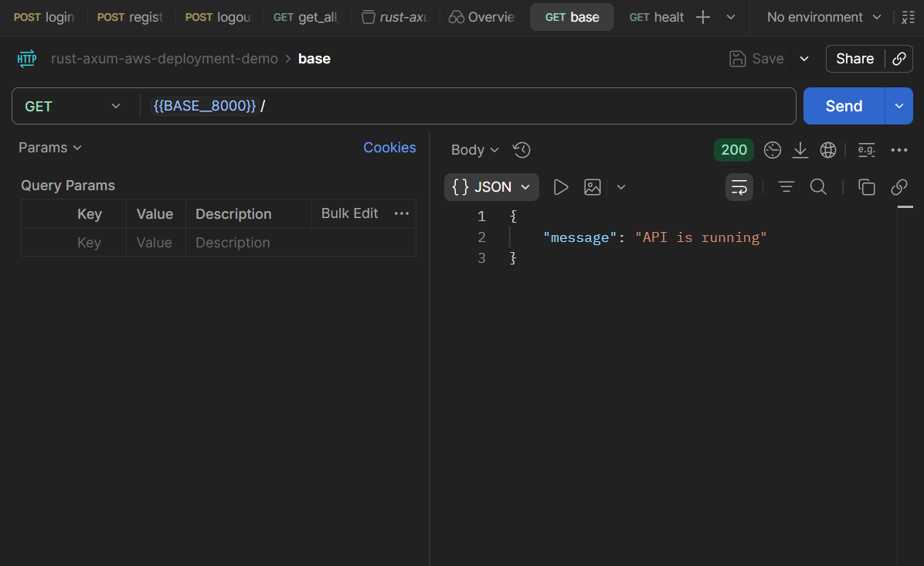Screen dimensions: 924x566
Task: Copy response link icon
Action: 899,187
